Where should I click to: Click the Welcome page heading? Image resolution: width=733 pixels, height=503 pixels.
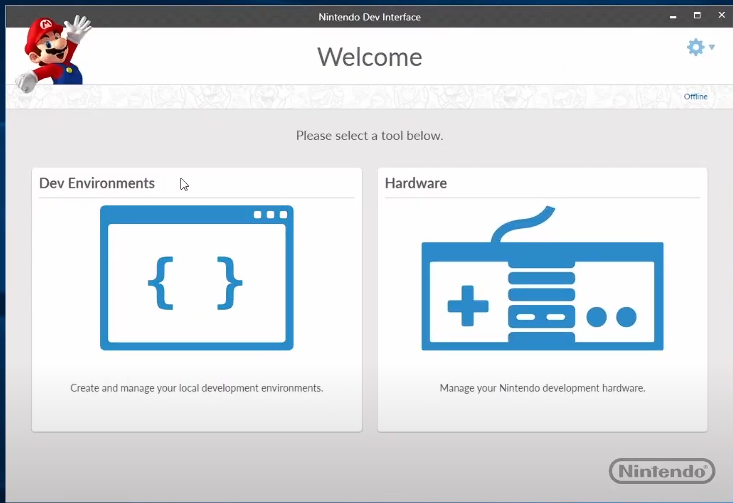point(369,57)
